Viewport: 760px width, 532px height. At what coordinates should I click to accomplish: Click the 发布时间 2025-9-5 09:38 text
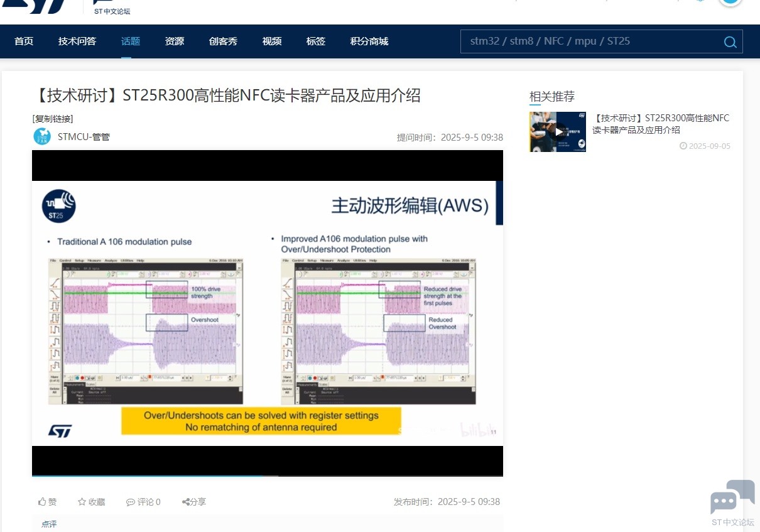pos(447,502)
